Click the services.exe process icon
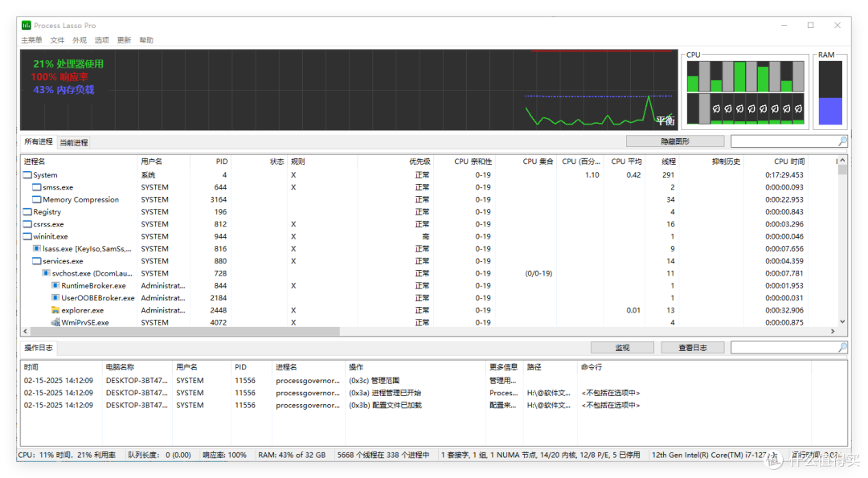Image resolution: width=868 pixels, height=478 pixels. coord(37,260)
